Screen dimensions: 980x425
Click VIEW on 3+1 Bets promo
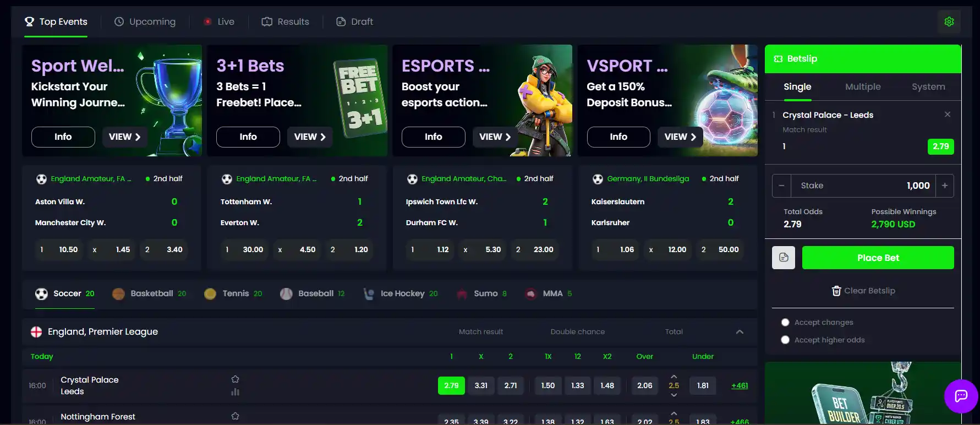310,137
